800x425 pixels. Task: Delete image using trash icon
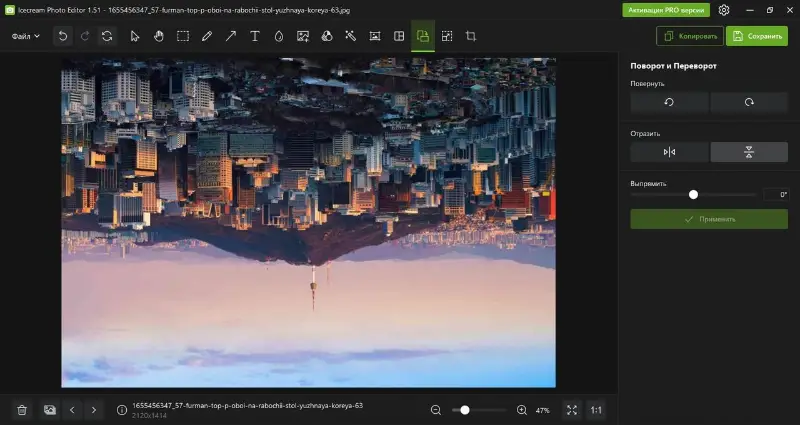22,410
